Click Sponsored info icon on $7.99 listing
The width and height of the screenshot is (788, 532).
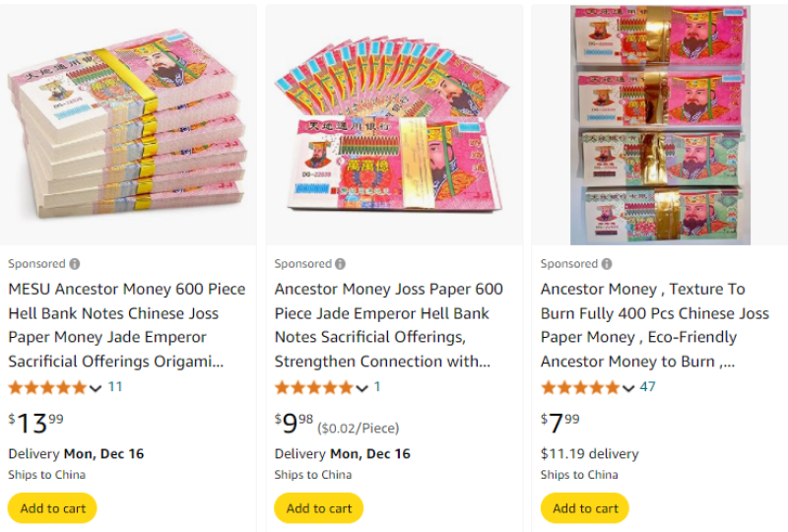[607, 264]
